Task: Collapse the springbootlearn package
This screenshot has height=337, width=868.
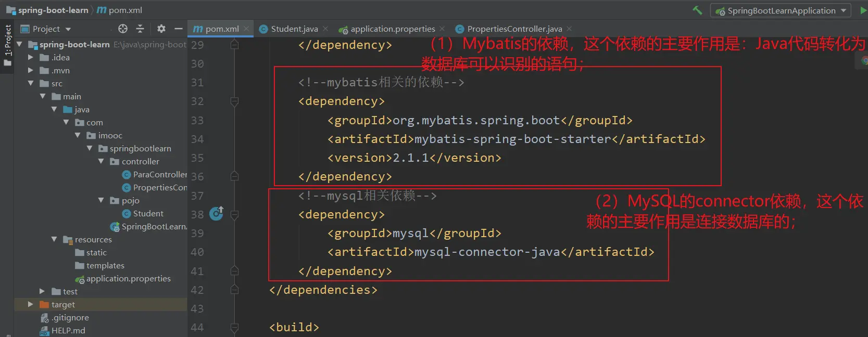Action: 90,148
